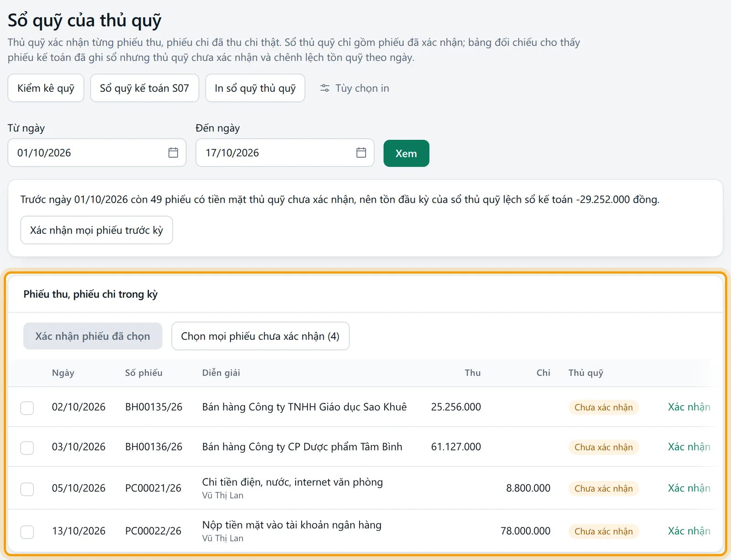
Task: Confirm voucher PC00022/26 via Xác nhận link
Action: tap(689, 531)
